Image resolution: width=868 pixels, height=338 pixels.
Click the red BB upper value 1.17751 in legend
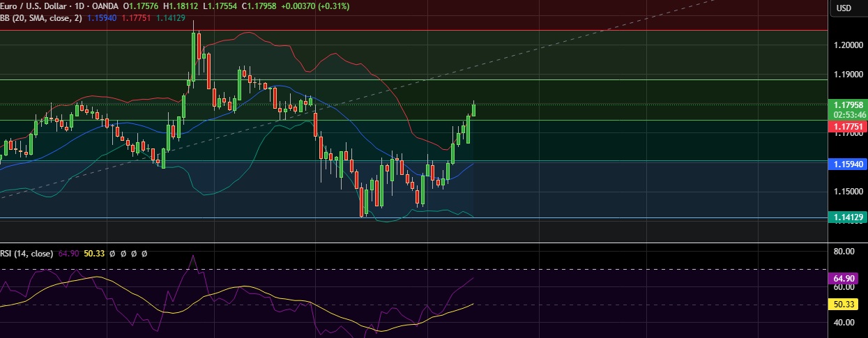click(x=136, y=17)
